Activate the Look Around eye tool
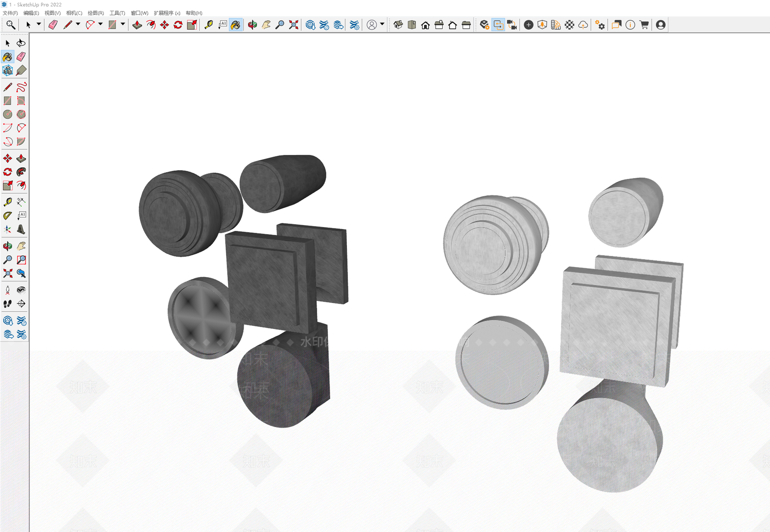The image size is (770, 532). pyautogui.click(x=21, y=290)
